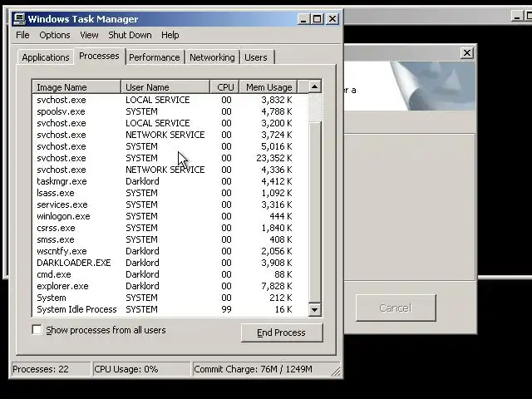Image resolution: width=532 pixels, height=399 pixels.
Task: Click the Task Manager resize grip corner
Action: coord(336,372)
